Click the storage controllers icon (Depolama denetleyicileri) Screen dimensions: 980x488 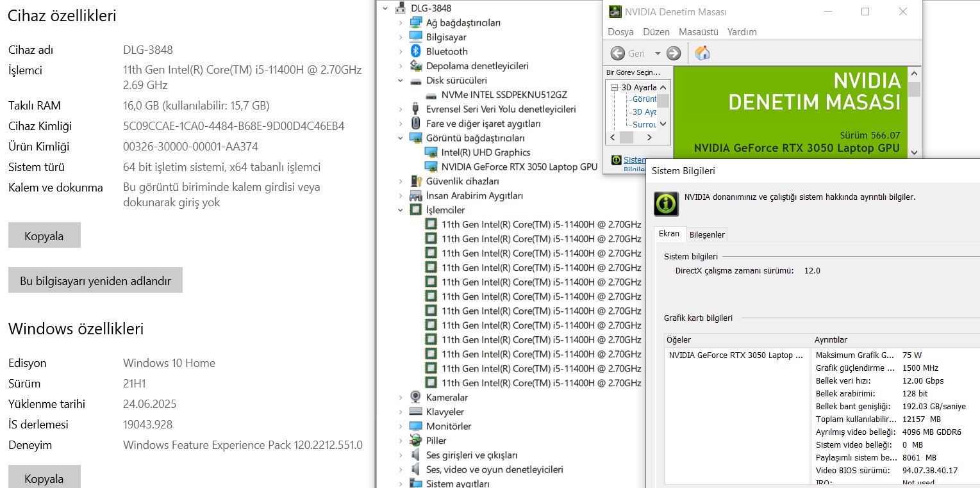(415, 66)
